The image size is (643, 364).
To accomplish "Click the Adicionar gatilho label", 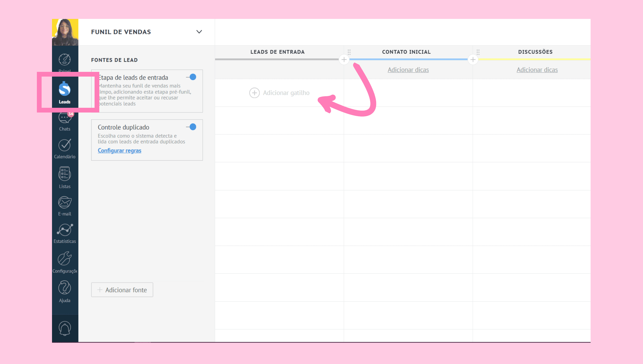I will point(286,93).
